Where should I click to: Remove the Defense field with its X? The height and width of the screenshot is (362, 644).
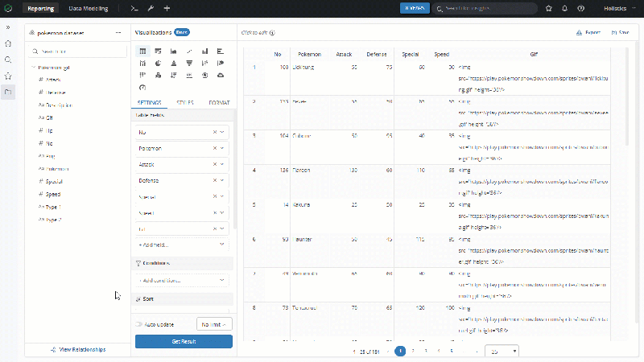coord(215,180)
